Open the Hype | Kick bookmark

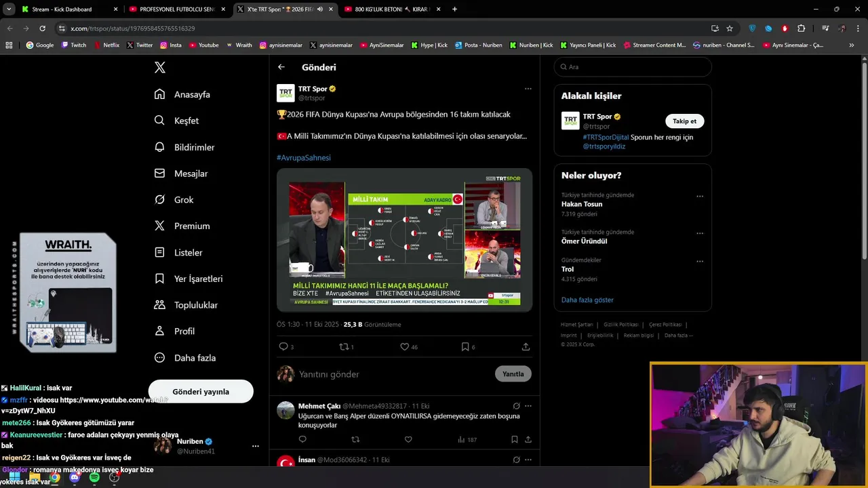(x=429, y=45)
